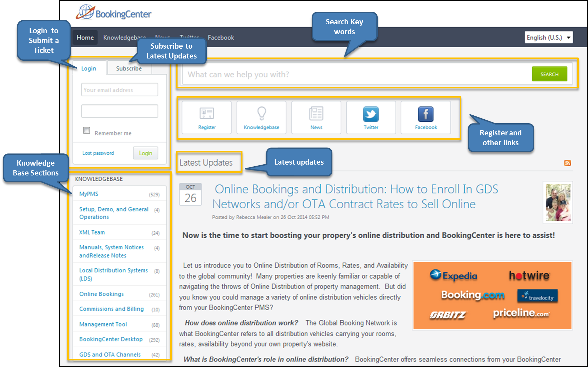Click the Latest Updates heading
588x367 pixels.
206,163
